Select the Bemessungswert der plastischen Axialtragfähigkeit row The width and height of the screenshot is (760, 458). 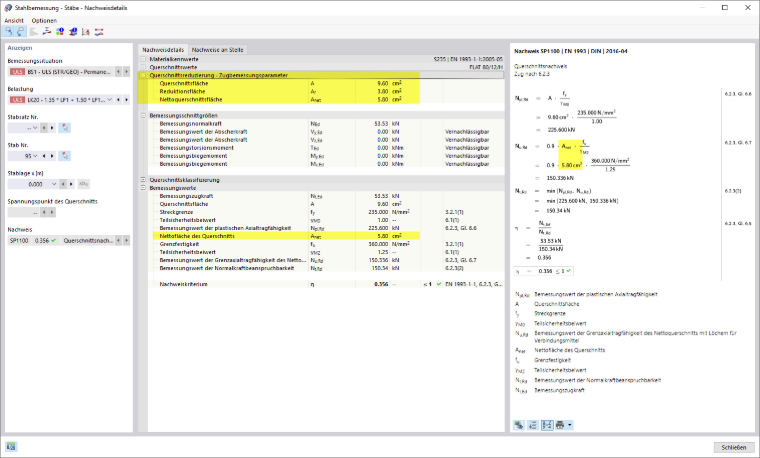point(326,228)
